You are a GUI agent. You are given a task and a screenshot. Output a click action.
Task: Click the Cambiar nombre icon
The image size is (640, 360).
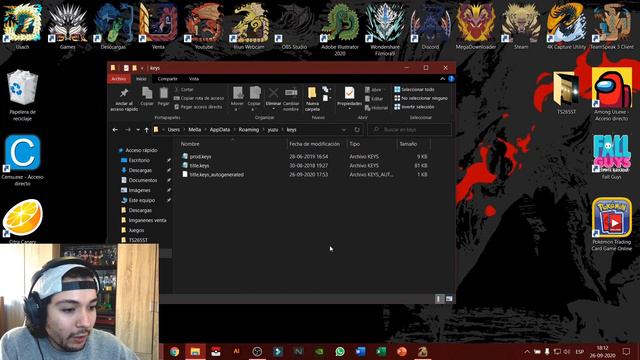point(291,93)
